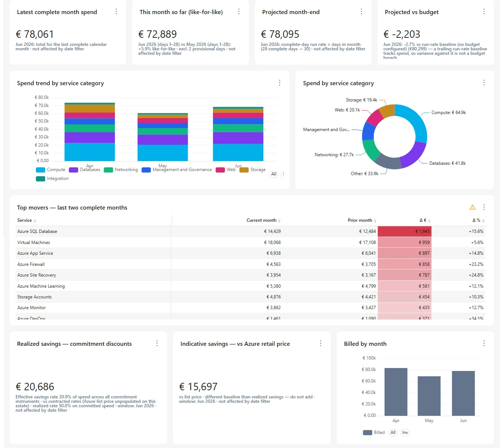Select the Azure Site Recovery row
The height and width of the screenshot is (448, 500).
click(x=250, y=275)
